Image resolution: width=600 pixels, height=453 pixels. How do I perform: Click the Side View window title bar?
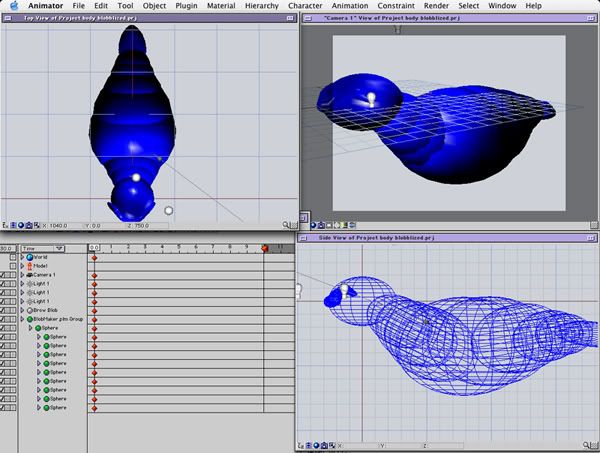click(448, 240)
